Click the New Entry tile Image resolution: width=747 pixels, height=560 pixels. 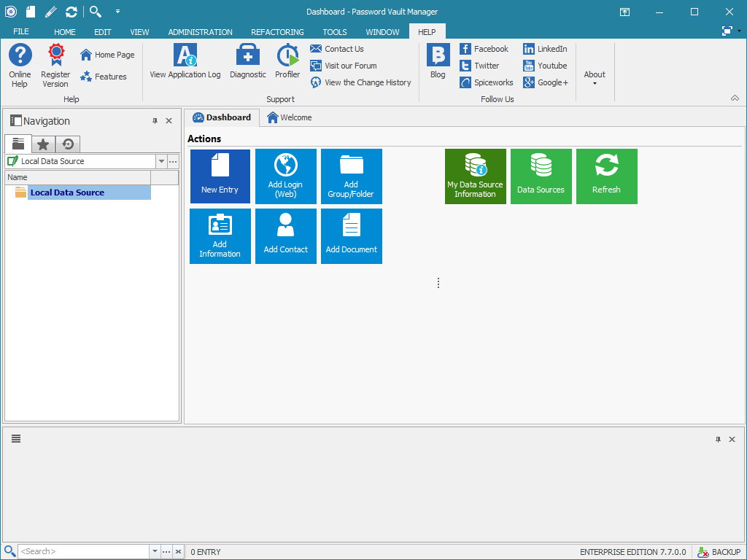coord(220,176)
